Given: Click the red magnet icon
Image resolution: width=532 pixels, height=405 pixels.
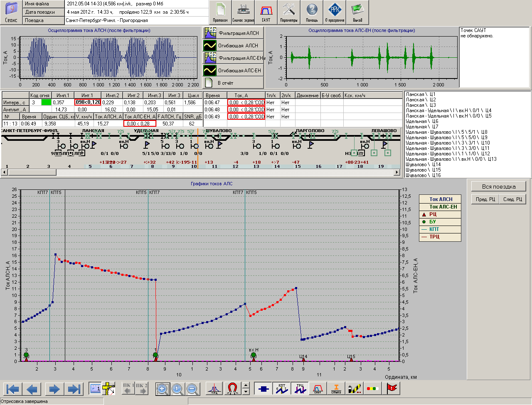Looking at the screenshot, I should point(232,389).
